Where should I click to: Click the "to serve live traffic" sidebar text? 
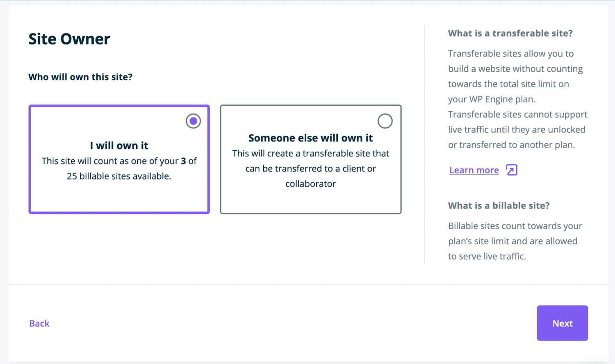pyautogui.click(x=487, y=256)
